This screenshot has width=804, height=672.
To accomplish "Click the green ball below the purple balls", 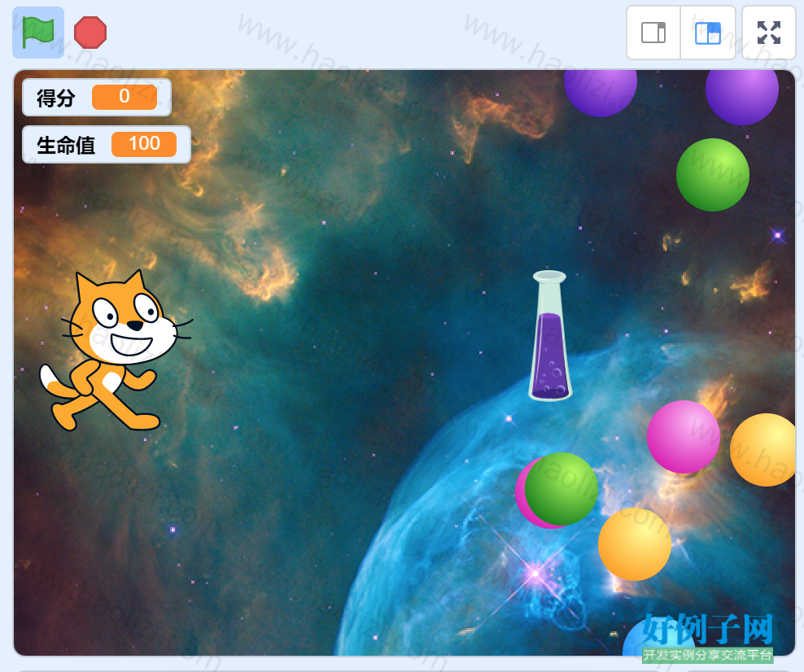I will pyautogui.click(x=713, y=175).
